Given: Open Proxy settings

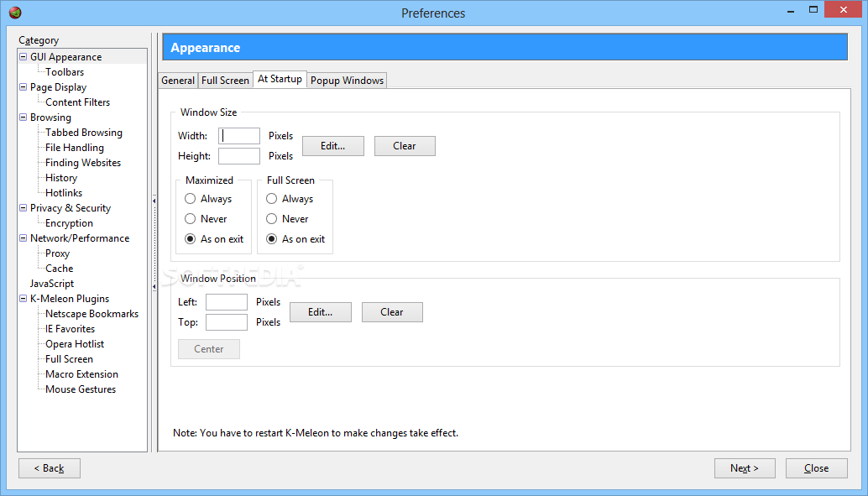Looking at the screenshot, I should (x=58, y=253).
